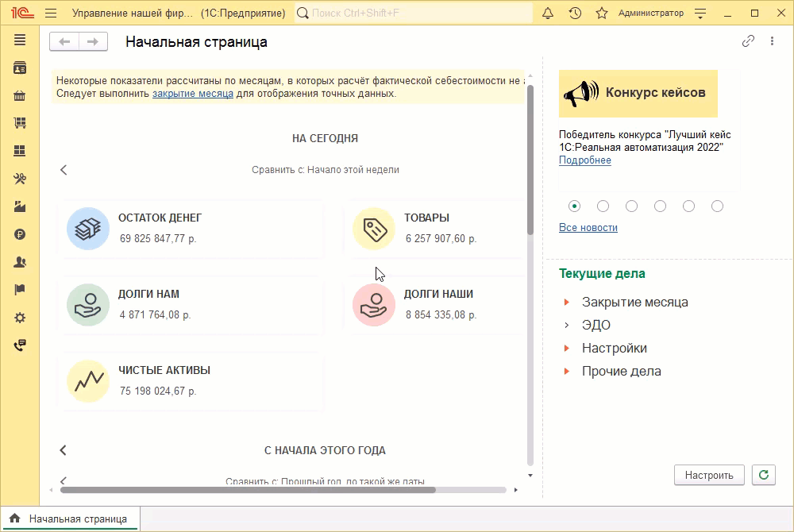Collapse НА СЕГОДНЯ with the left chevron

(63, 168)
